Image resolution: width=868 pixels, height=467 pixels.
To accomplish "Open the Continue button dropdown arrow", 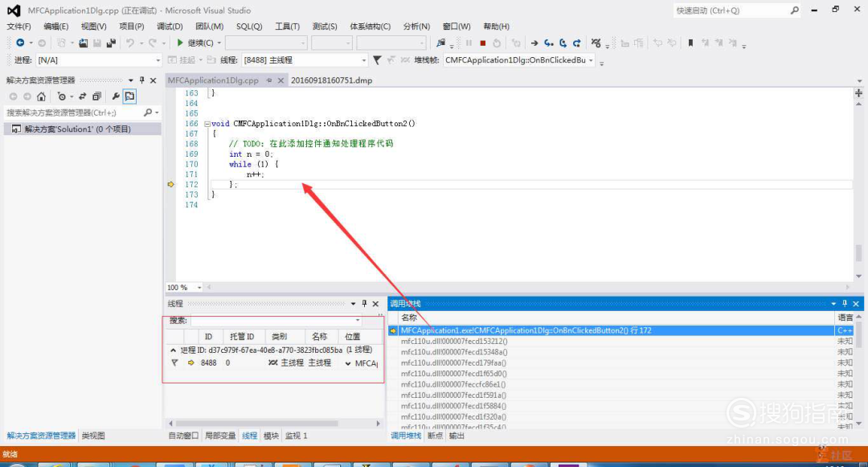I will point(219,43).
